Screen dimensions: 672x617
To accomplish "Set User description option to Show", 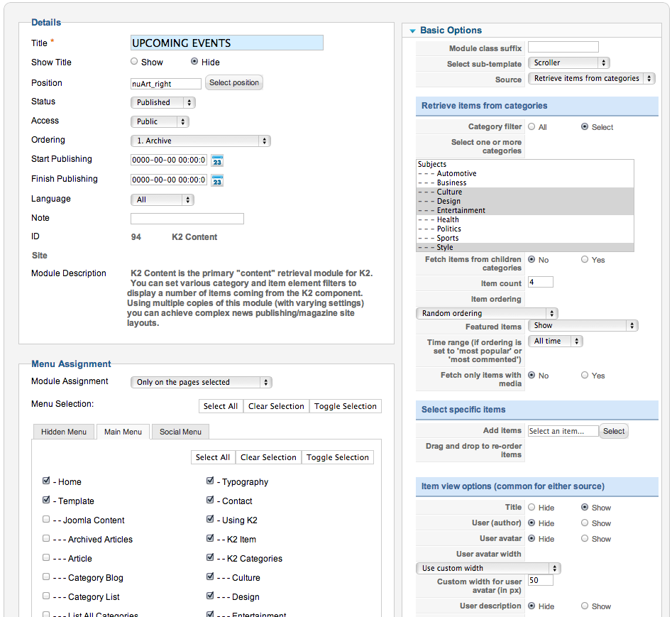I will pyautogui.click(x=585, y=606).
